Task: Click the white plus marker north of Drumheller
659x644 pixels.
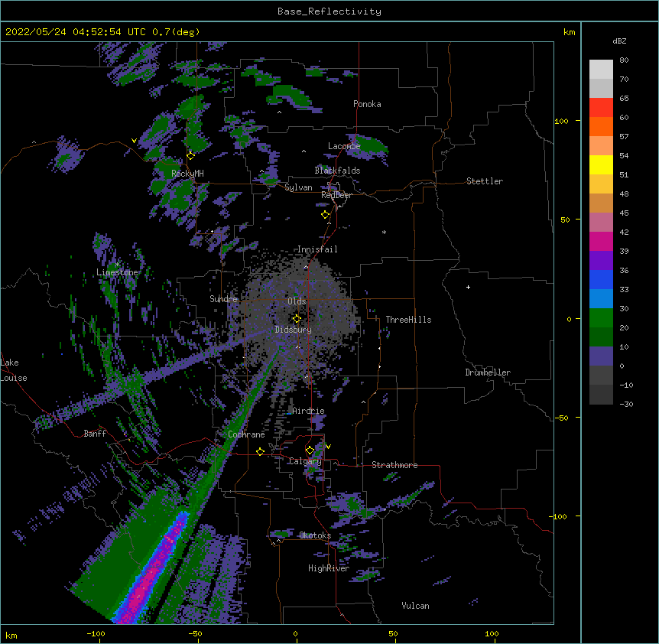Action: point(468,287)
